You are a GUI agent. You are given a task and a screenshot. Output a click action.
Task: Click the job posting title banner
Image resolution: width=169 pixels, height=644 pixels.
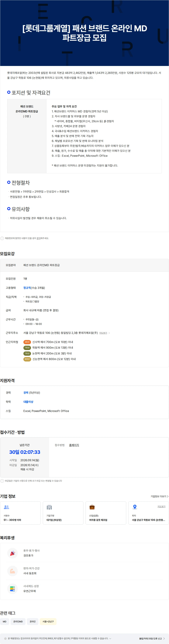tap(85, 33)
